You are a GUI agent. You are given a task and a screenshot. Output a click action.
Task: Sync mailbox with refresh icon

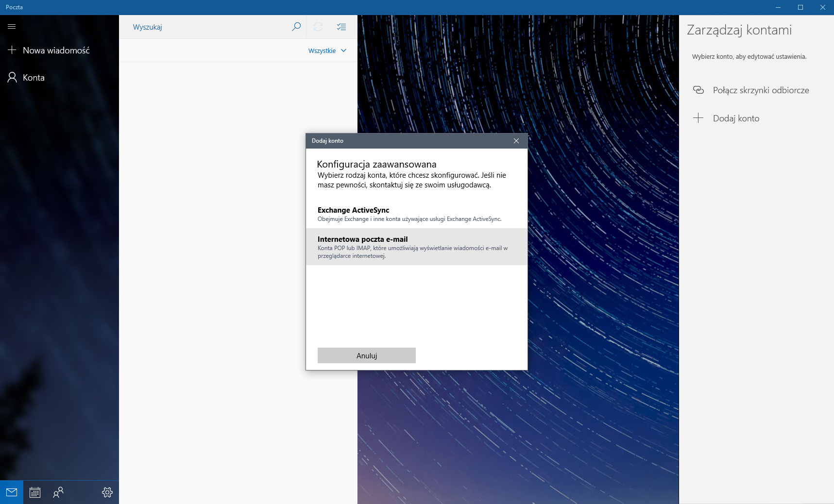(318, 27)
